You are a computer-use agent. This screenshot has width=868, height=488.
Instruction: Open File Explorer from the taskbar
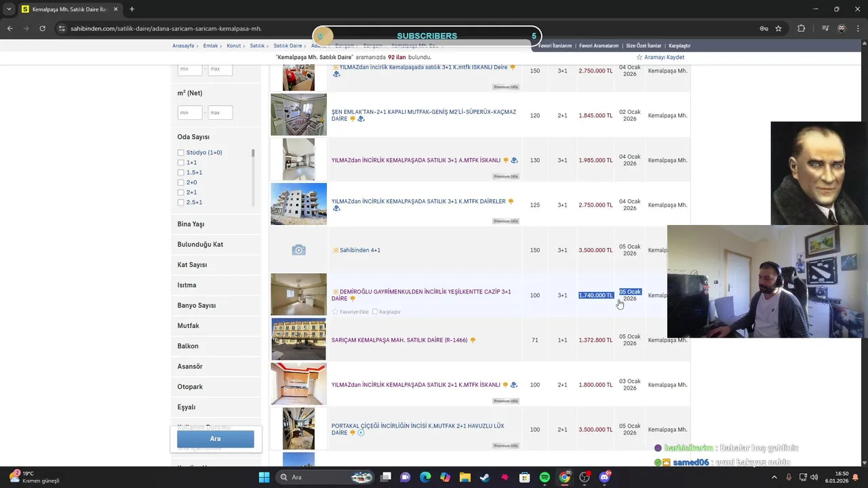tap(465, 477)
